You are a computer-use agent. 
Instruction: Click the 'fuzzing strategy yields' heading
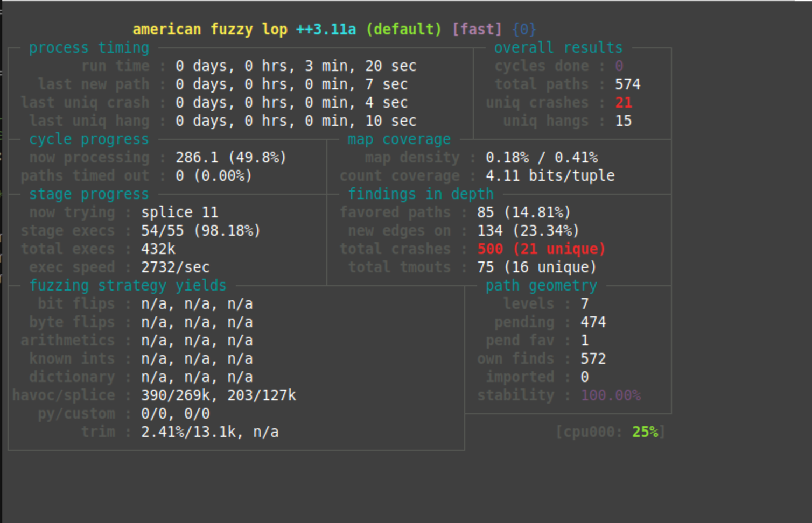tap(128, 285)
